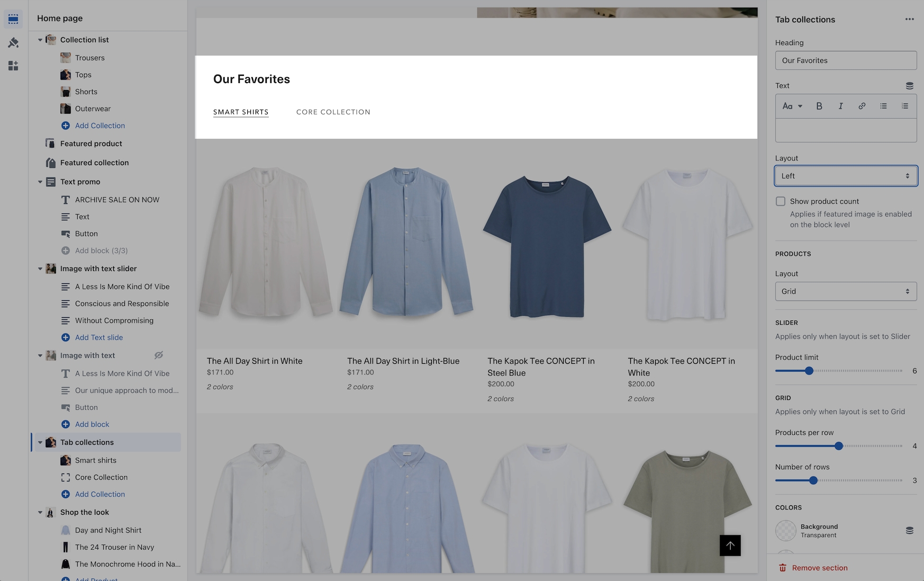Toggle italic formatting in Text editor
The height and width of the screenshot is (581, 924).
point(840,106)
